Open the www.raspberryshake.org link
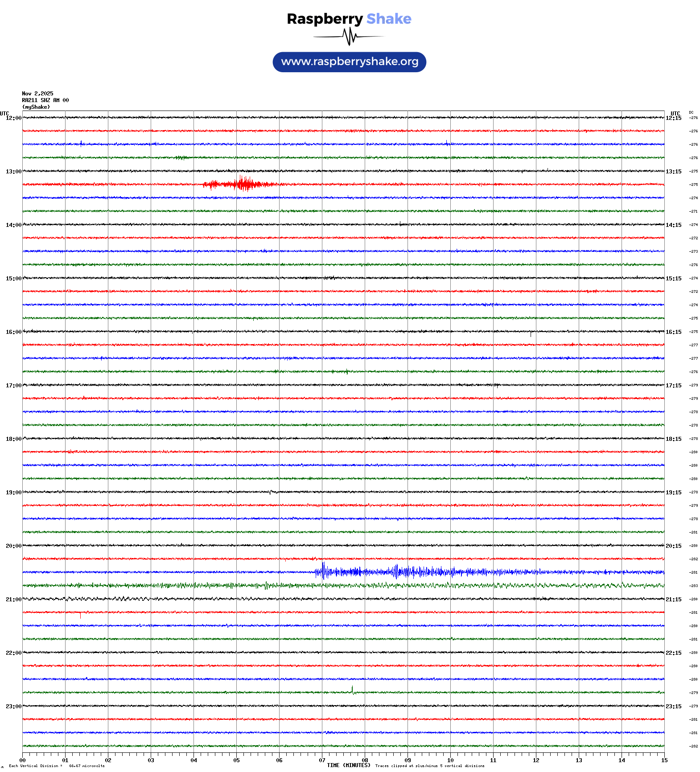 349,62
